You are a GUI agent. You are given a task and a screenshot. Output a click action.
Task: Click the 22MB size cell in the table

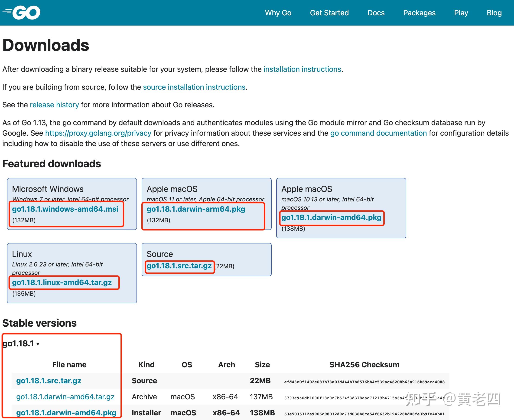(260, 381)
